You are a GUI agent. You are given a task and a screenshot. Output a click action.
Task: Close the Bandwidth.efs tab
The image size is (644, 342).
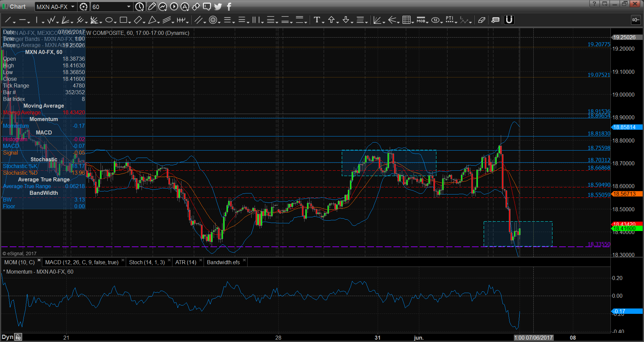point(244,260)
